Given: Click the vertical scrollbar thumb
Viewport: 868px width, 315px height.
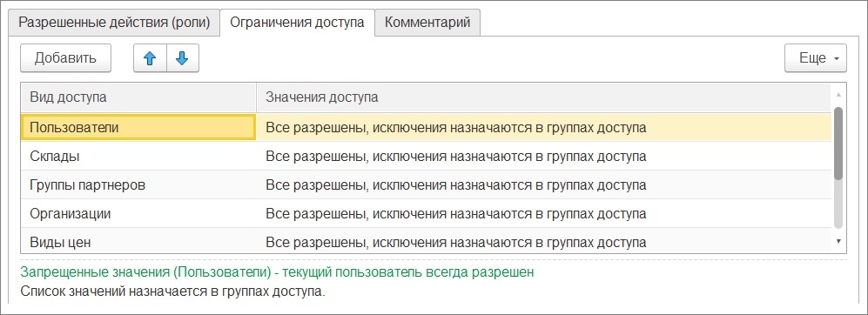Looking at the screenshot, I should click(x=838, y=143).
